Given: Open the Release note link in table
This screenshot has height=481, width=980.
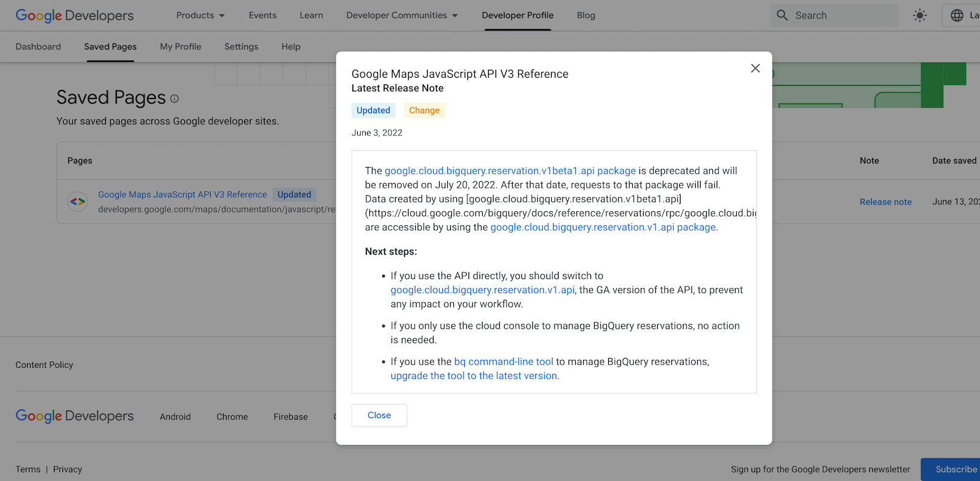Looking at the screenshot, I should [885, 202].
